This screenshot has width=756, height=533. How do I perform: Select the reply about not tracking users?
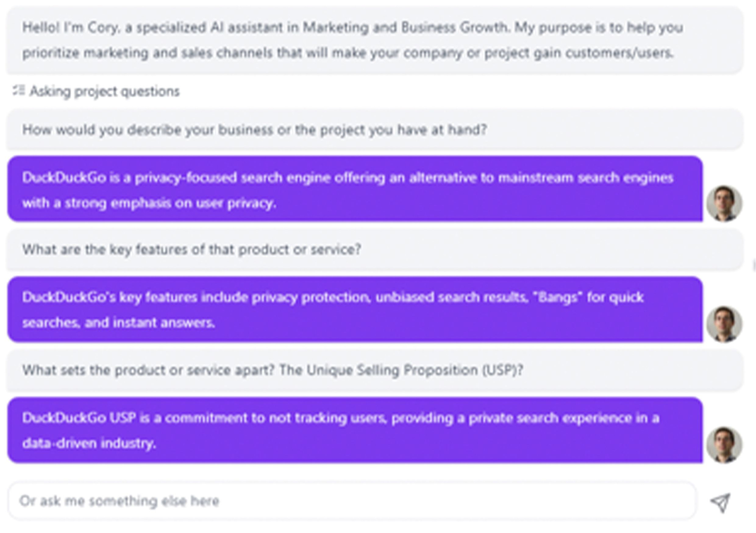(x=355, y=430)
